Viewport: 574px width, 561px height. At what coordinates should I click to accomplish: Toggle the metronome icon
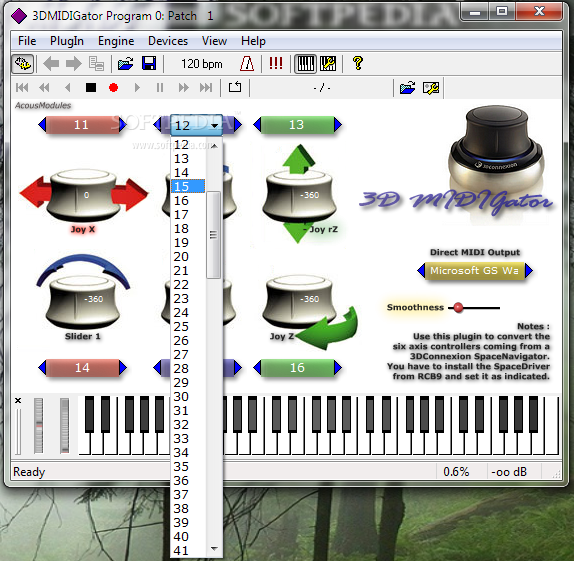pyautogui.click(x=247, y=64)
